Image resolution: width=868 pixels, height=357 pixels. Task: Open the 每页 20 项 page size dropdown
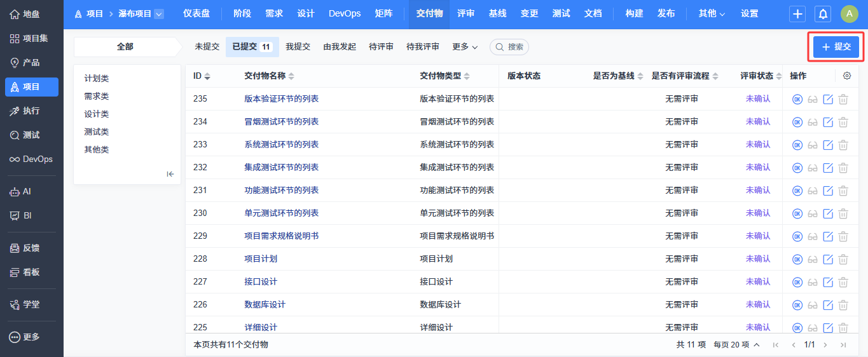click(x=736, y=345)
